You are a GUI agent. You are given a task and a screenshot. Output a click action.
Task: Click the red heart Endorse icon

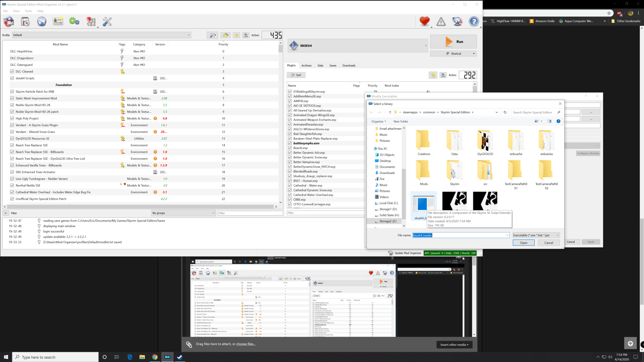pos(424,21)
